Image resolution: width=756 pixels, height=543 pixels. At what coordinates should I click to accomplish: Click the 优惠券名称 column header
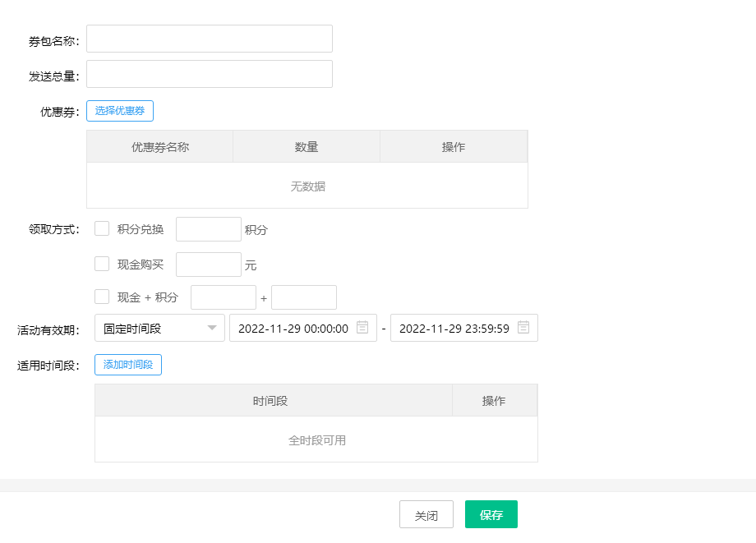click(x=160, y=147)
